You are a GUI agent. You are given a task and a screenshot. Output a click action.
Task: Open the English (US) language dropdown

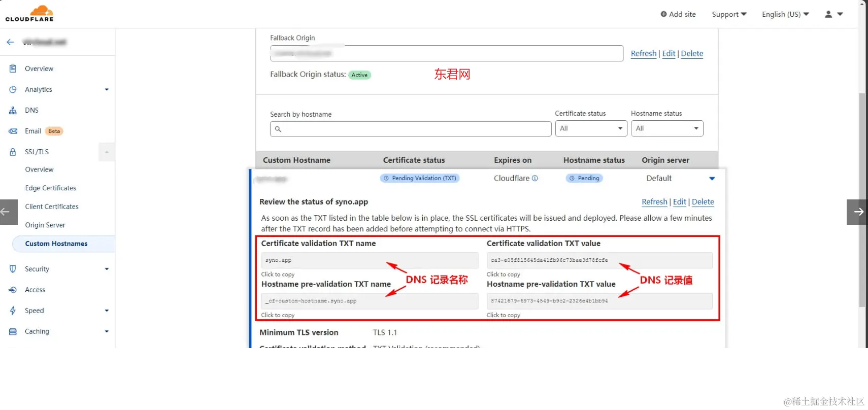coord(785,14)
